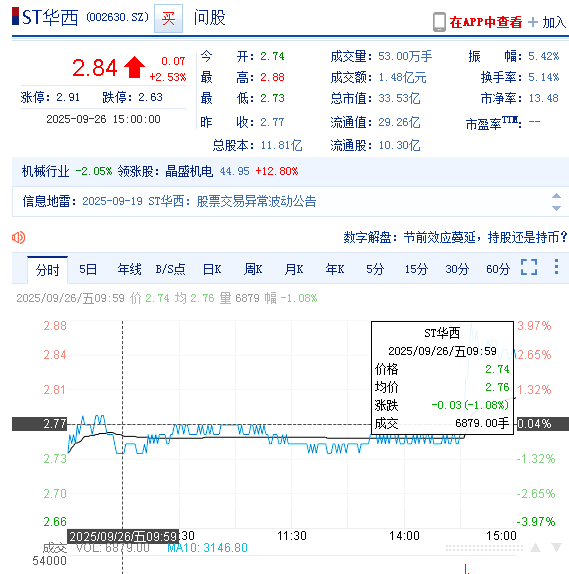Switch to the 5日 tab
The height and width of the screenshot is (574, 569).
coord(88,269)
